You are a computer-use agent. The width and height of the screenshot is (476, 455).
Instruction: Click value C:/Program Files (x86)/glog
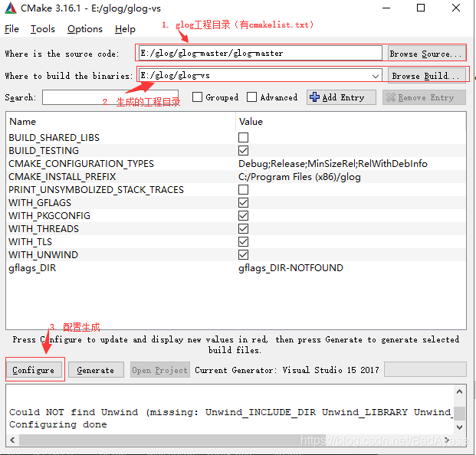(300, 177)
